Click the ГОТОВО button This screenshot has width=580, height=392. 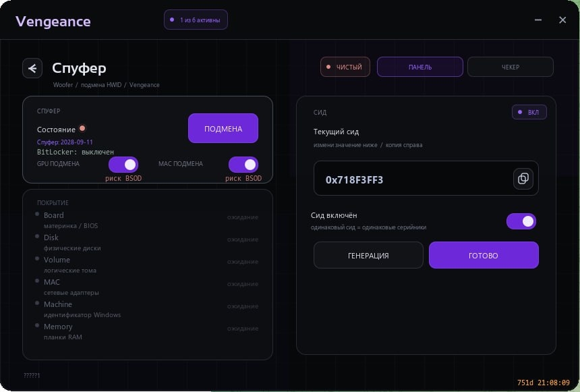484,255
